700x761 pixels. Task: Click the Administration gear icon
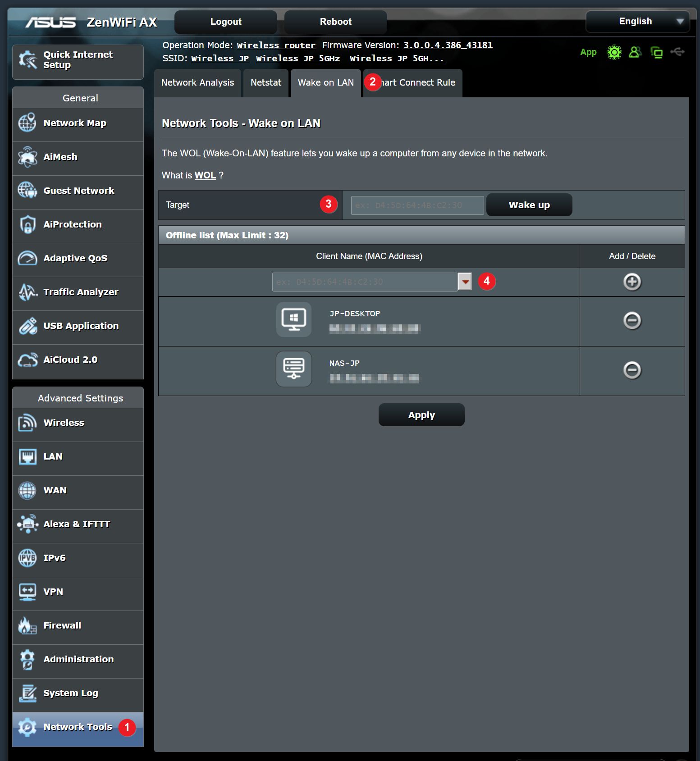(27, 659)
